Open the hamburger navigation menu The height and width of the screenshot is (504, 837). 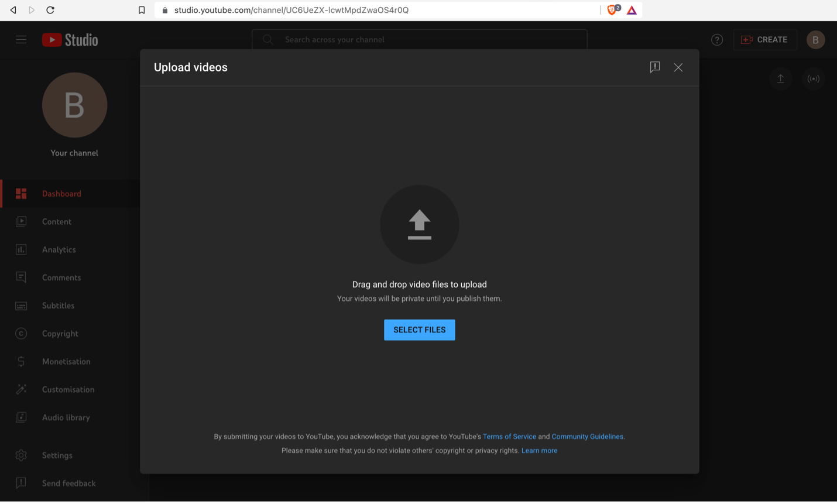click(x=21, y=40)
